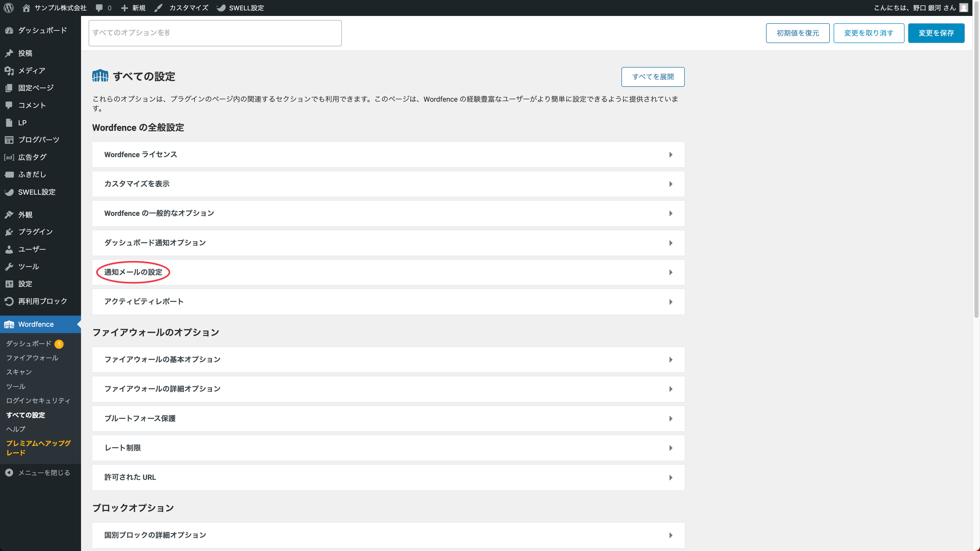
Task: Open the comments bubble icon in admin bar
Action: click(99, 8)
